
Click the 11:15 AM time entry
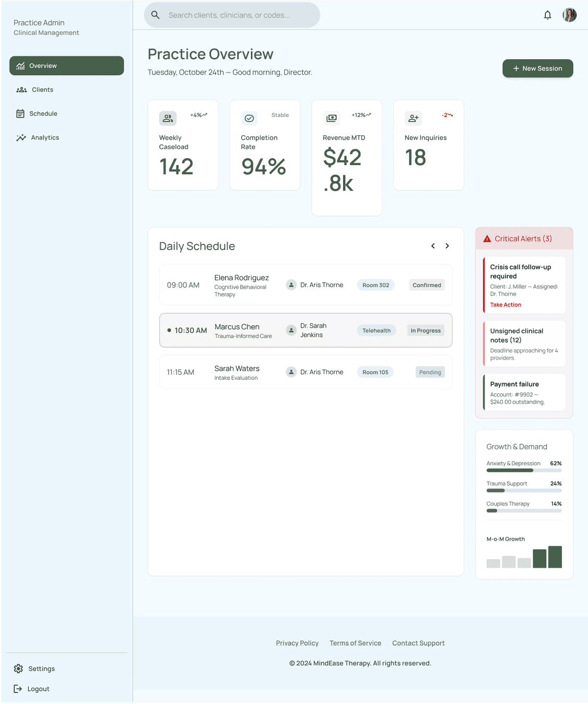[x=180, y=372]
